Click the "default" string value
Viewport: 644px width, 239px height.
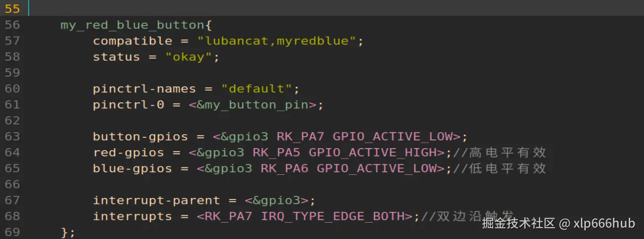(256, 89)
